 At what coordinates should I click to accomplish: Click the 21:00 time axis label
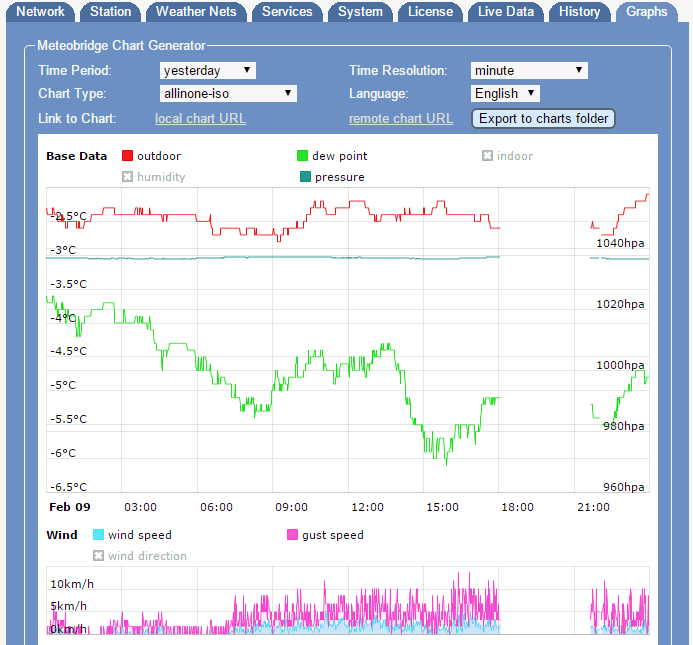(x=594, y=507)
